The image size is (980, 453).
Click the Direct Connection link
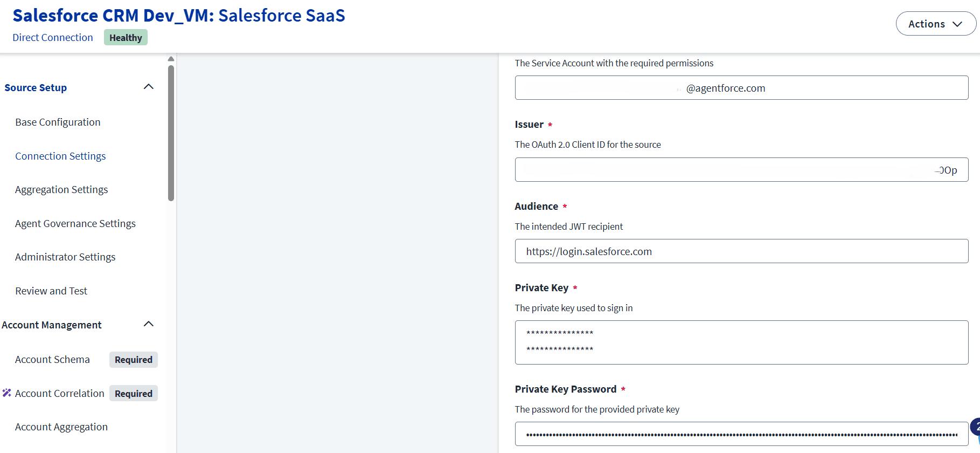click(53, 38)
